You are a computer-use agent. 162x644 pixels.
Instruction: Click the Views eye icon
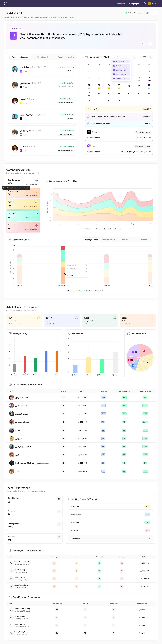(x=76, y=318)
